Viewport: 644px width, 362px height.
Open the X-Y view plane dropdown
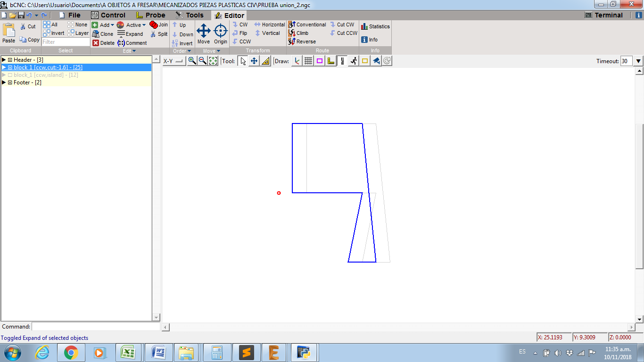(174, 61)
